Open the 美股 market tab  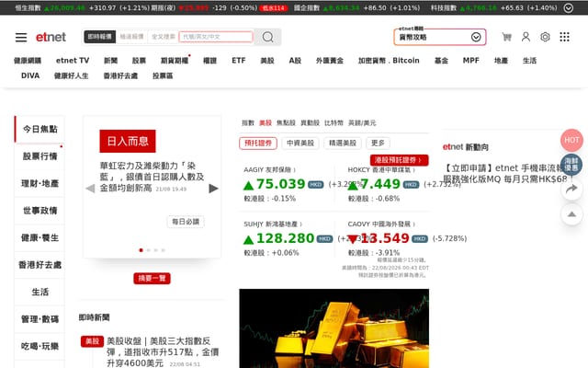266,122
